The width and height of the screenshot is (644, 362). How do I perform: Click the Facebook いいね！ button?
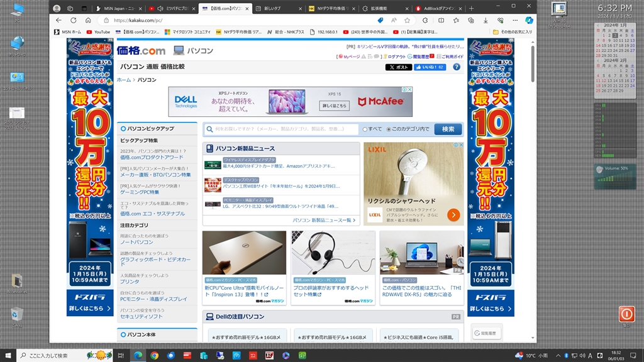430,67
